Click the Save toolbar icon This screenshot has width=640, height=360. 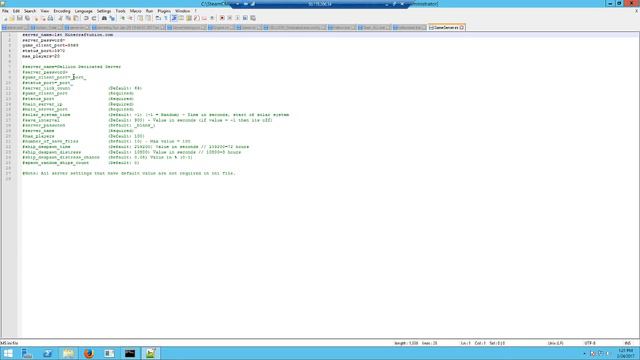tap(19, 18)
